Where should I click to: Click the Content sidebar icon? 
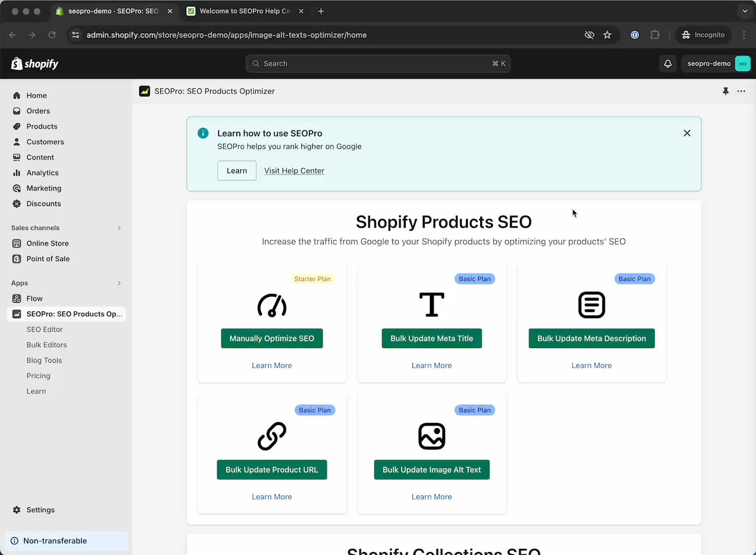click(17, 157)
